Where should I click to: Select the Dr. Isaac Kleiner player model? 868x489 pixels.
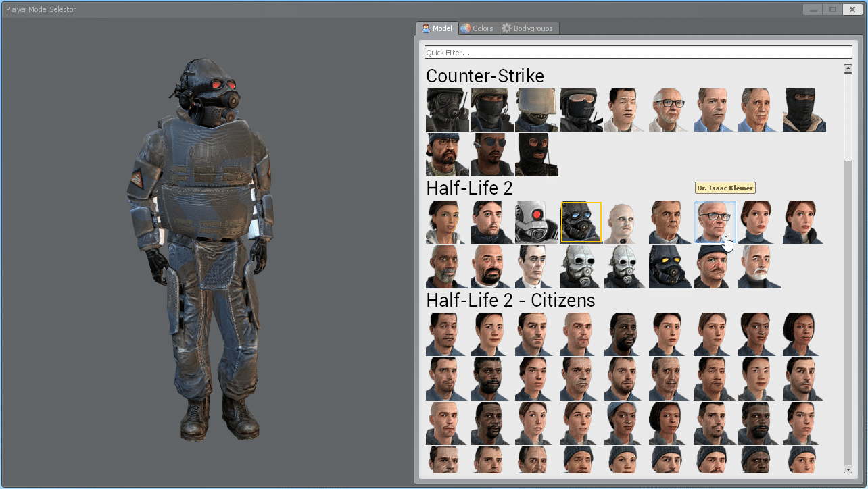point(715,222)
